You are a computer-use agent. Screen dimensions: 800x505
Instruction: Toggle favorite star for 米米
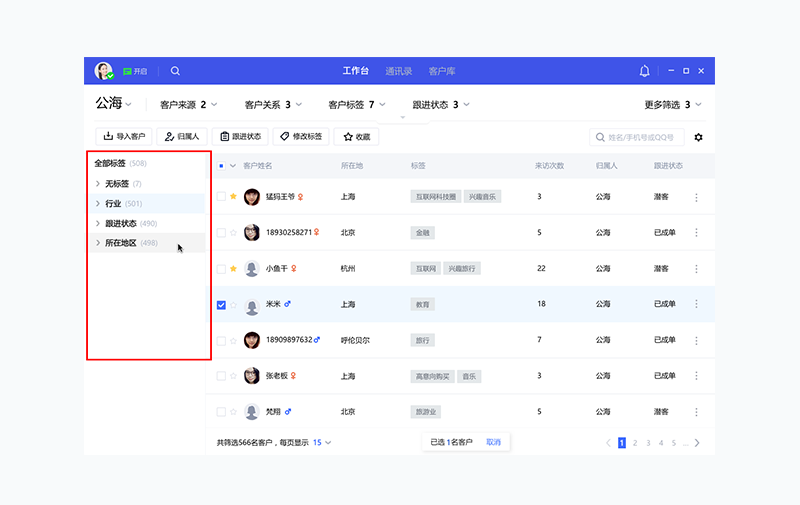pyautogui.click(x=233, y=305)
